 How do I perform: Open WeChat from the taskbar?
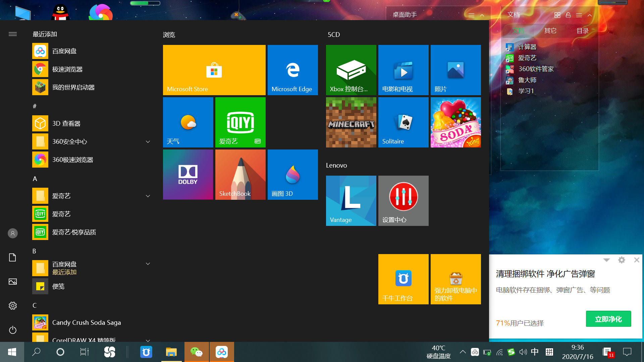coord(197,352)
